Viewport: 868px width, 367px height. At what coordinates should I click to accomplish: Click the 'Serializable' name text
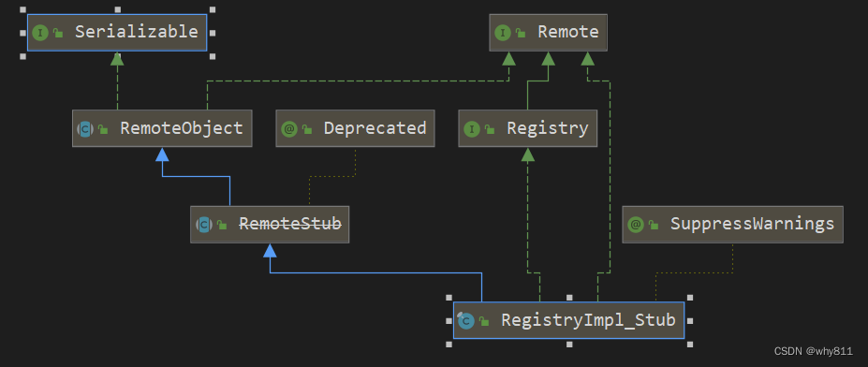(x=137, y=32)
